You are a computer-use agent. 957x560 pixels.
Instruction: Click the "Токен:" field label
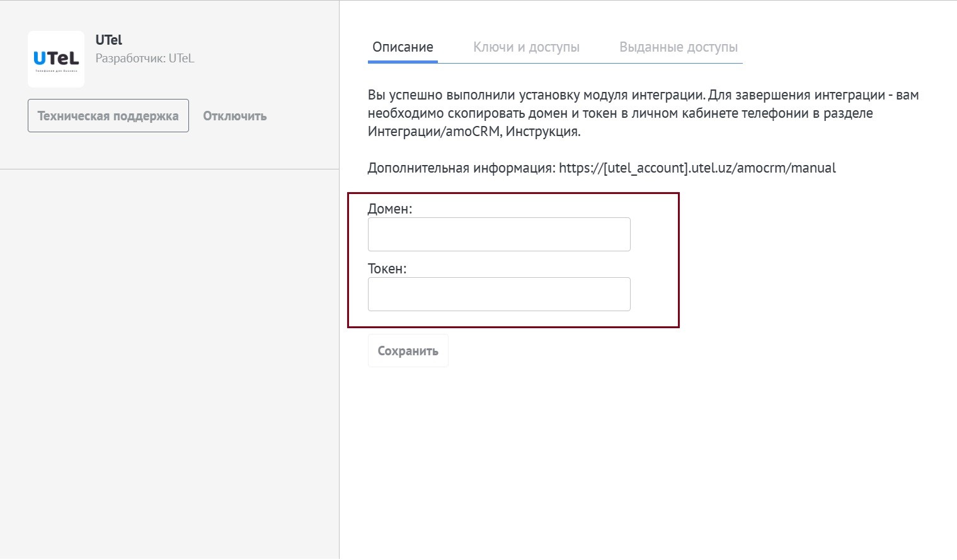click(387, 269)
